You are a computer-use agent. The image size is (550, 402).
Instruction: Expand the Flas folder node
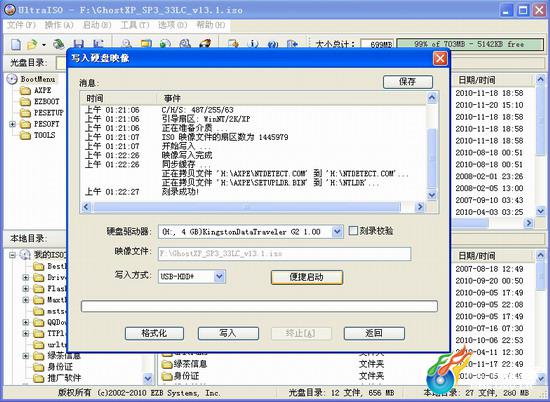pos(26,289)
